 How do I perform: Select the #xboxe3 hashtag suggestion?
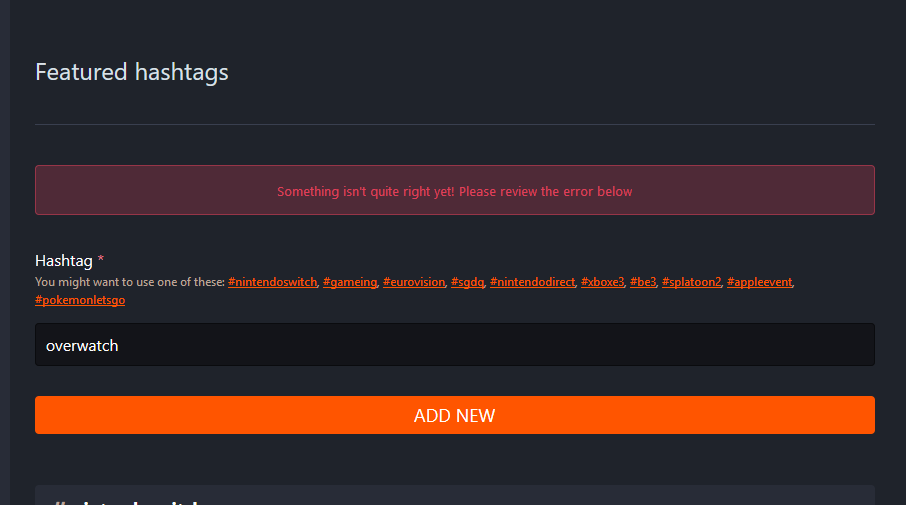pyautogui.click(x=602, y=282)
